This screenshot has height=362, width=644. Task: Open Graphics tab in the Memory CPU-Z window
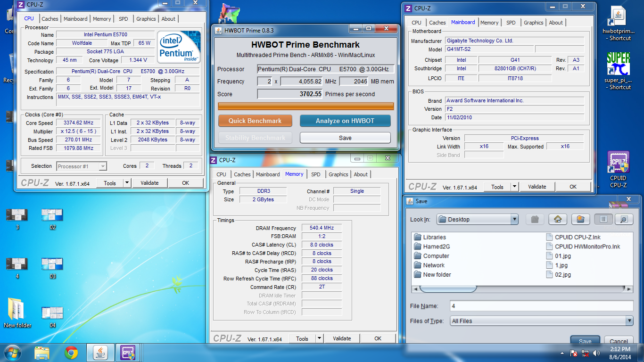pyautogui.click(x=339, y=174)
